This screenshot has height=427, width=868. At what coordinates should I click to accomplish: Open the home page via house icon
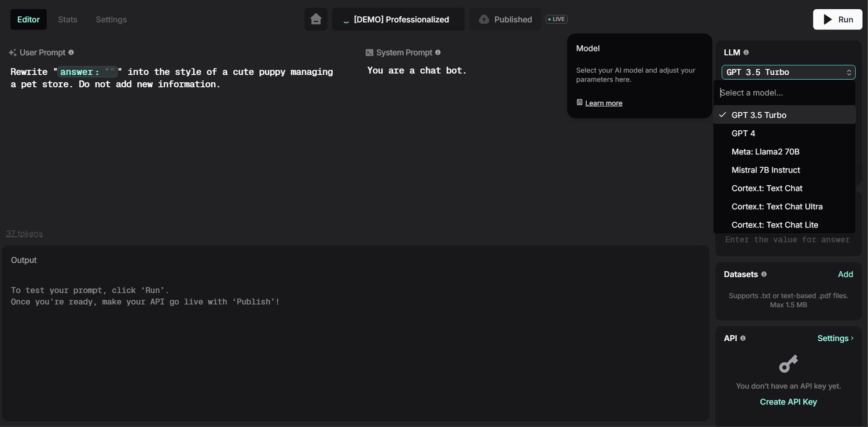click(x=316, y=19)
